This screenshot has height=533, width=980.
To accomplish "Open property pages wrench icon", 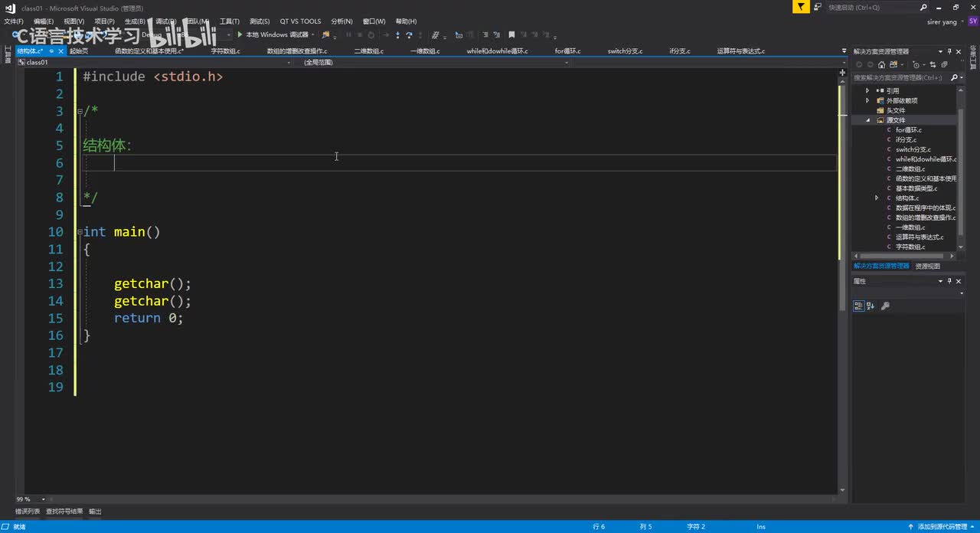I will coord(886,306).
